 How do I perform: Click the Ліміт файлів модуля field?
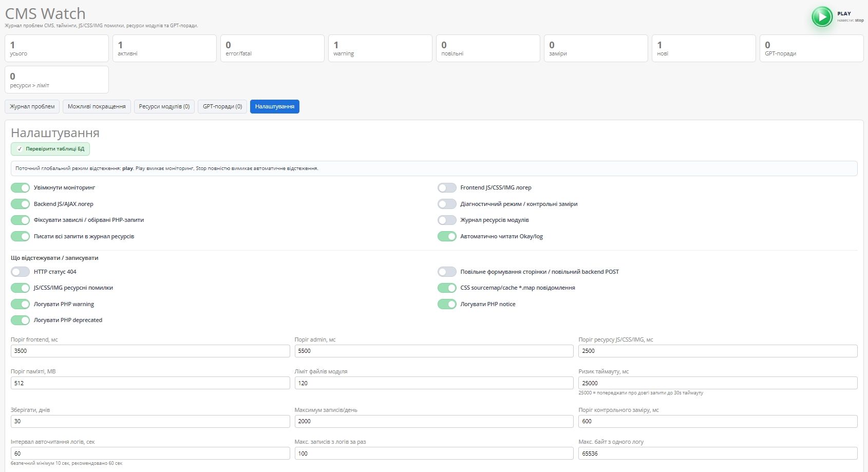(x=434, y=383)
